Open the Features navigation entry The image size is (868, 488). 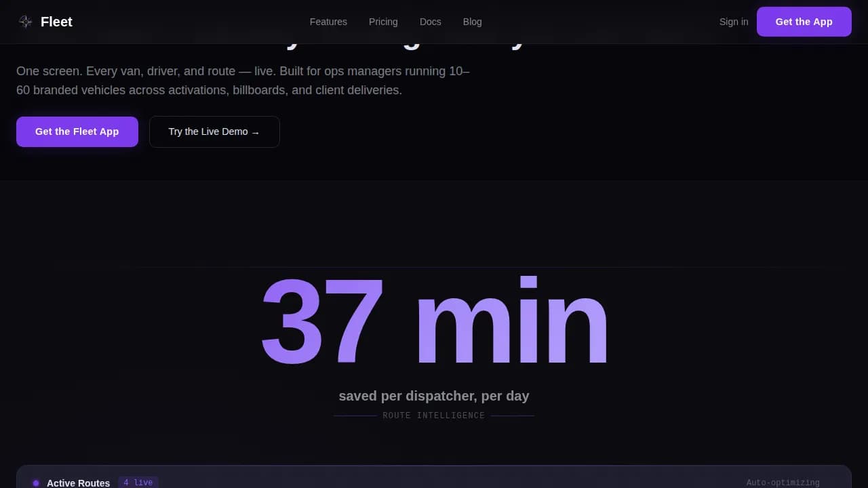[x=328, y=21]
